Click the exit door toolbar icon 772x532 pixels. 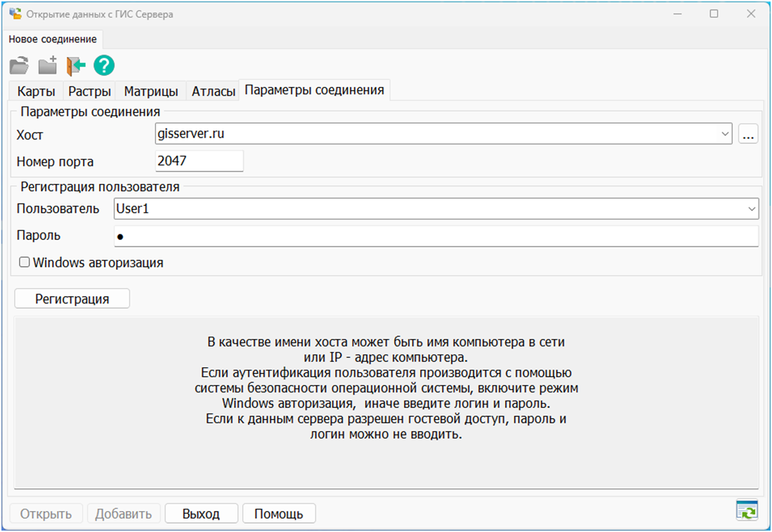pyautogui.click(x=76, y=66)
